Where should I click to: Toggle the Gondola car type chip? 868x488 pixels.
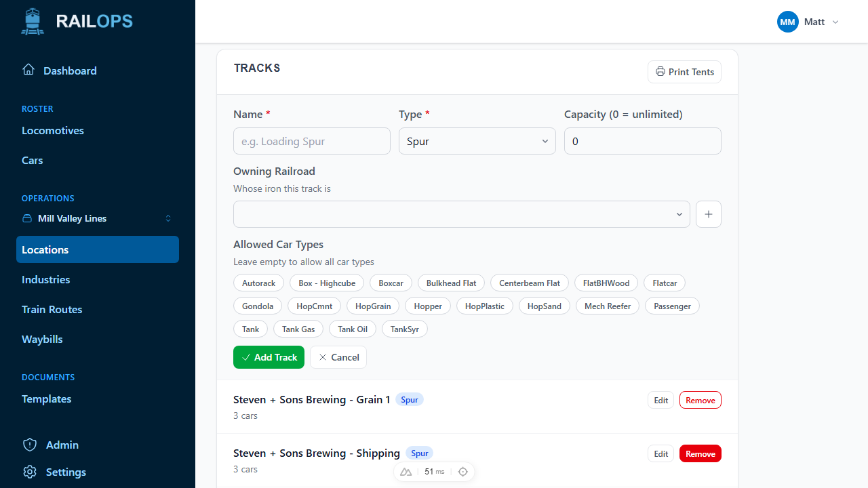point(258,306)
